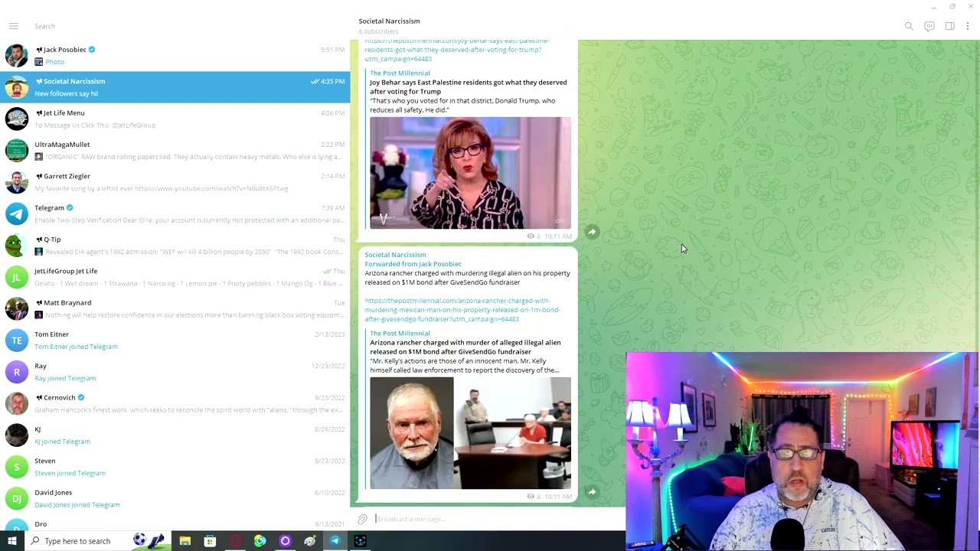Screen dimensions: 980x551
Task: Open KJ's chat avatar
Action: pyautogui.click(x=17, y=435)
